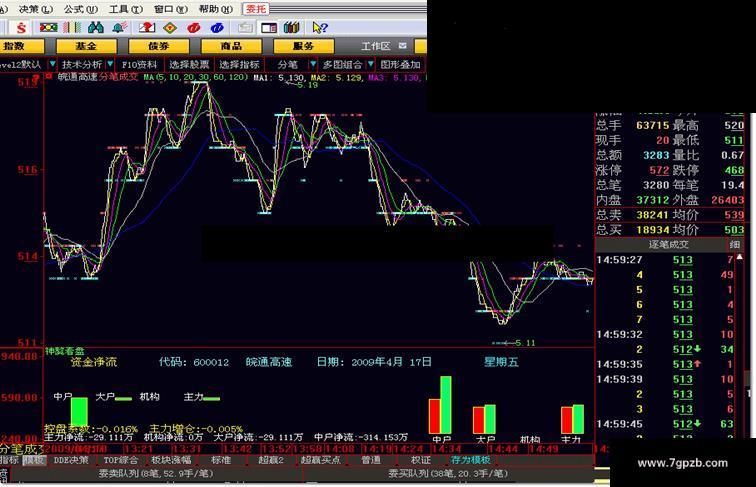756x487 pixels.
Task: Click the 14:08 time axis marker
Action: pos(341,449)
